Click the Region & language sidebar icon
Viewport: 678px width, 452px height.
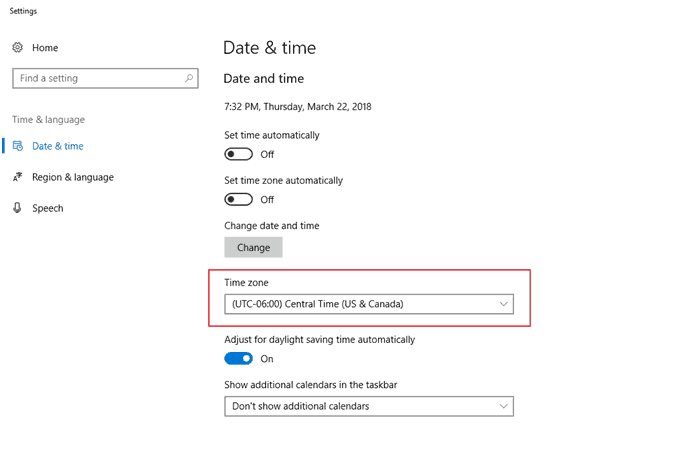18,177
